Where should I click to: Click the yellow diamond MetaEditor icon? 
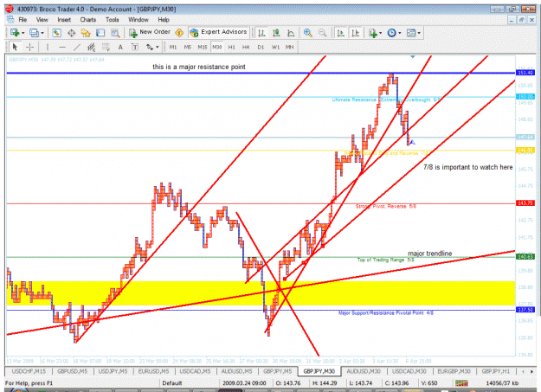179,33
